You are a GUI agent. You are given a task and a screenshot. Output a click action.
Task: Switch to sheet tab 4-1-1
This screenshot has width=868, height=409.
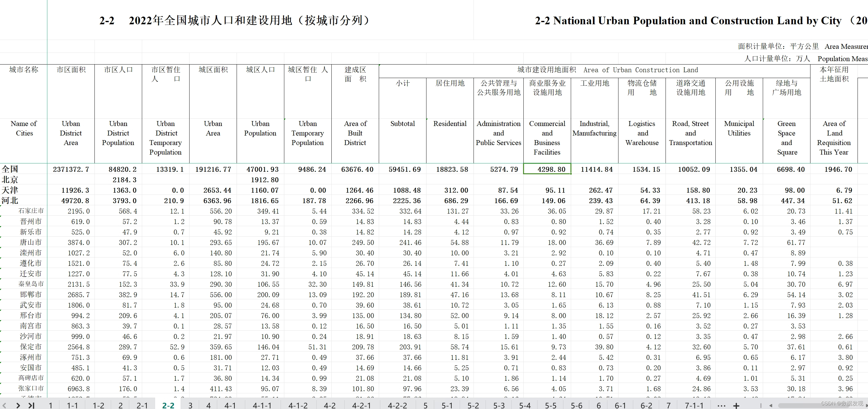coord(262,405)
